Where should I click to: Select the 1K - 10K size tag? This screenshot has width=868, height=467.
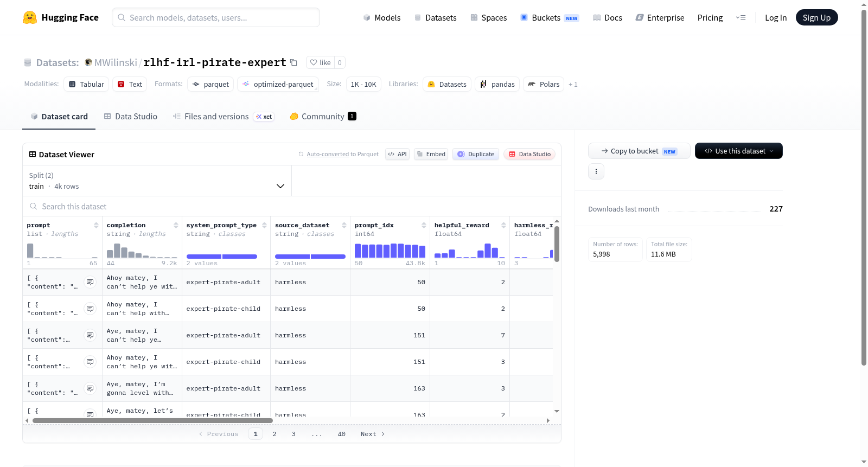[363, 84]
